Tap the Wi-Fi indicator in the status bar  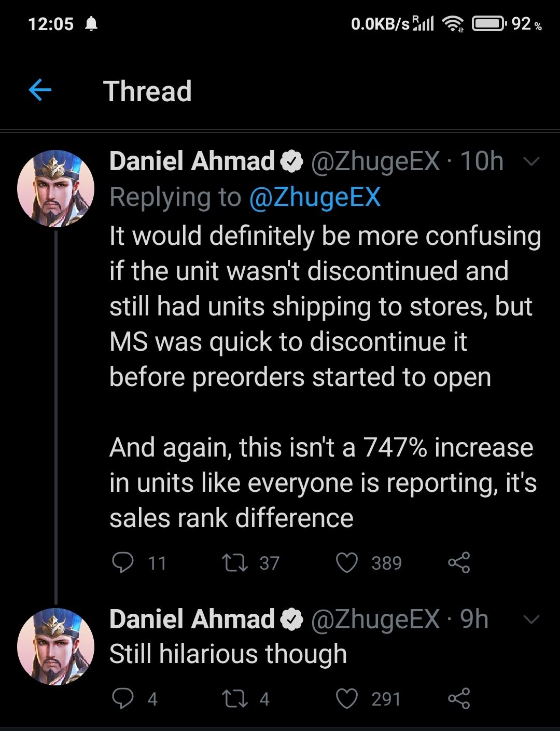tap(453, 24)
